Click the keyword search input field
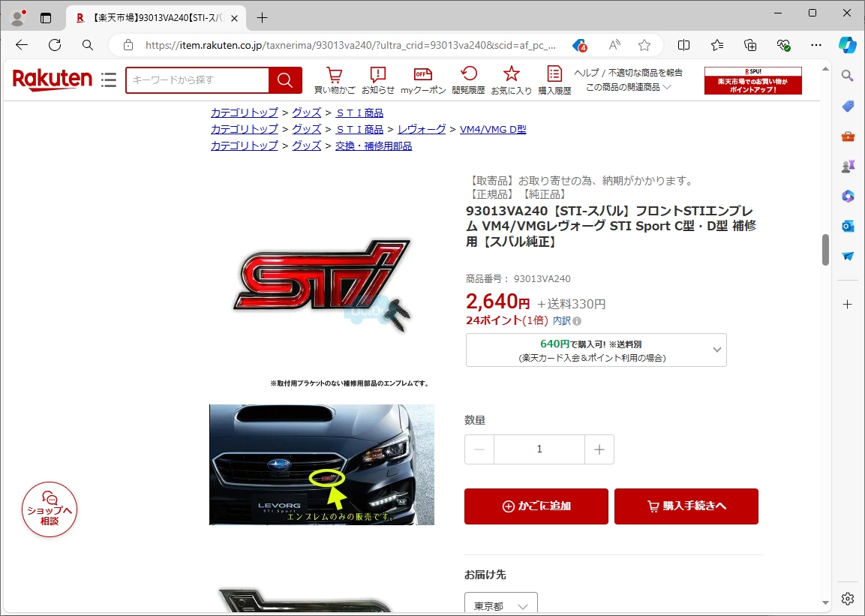Image resolution: width=865 pixels, height=616 pixels. click(x=197, y=80)
